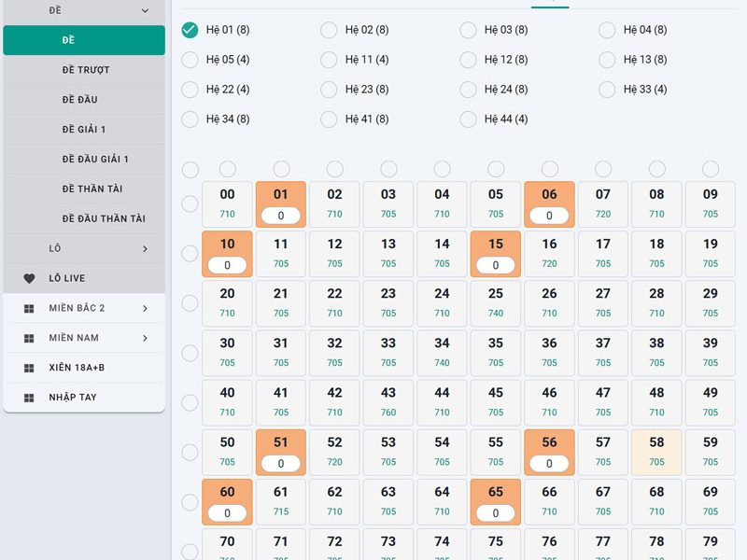Collapse the ĐỀ section chevron
The image size is (747, 560).
click(x=145, y=10)
